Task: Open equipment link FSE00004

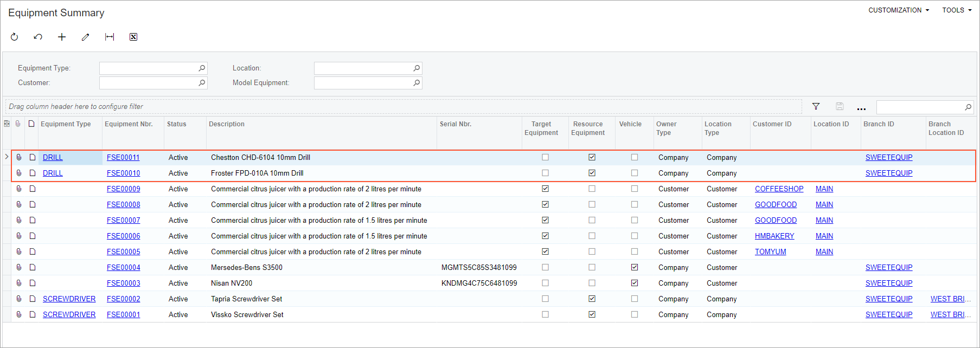Action: [123, 267]
